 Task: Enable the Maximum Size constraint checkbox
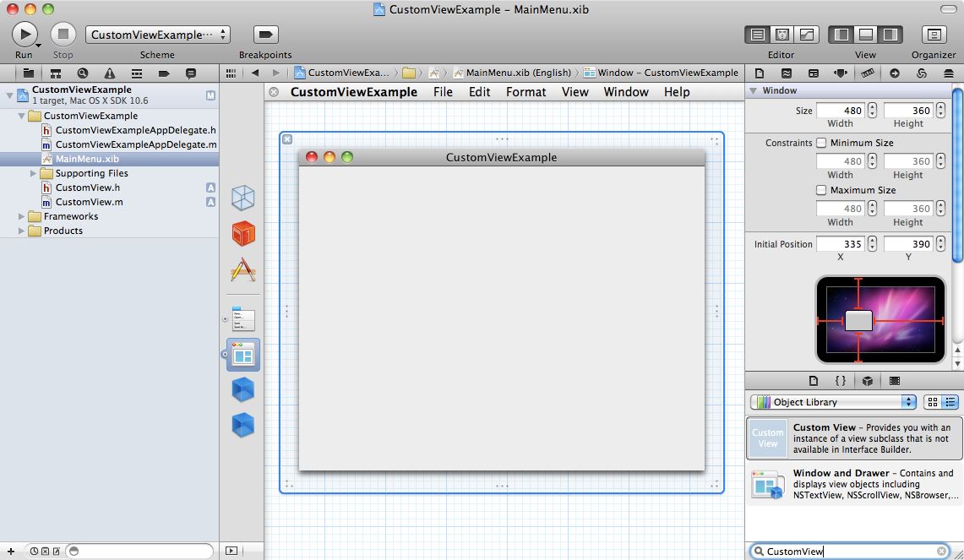[821, 190]
